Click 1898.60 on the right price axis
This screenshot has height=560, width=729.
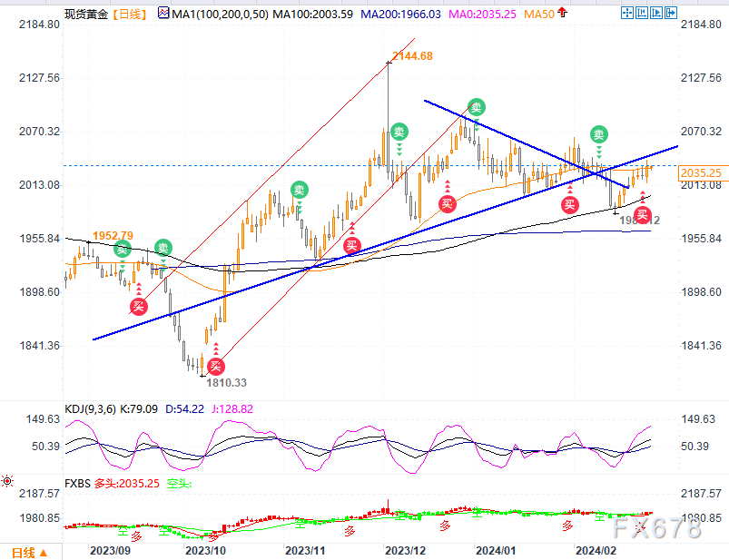(x=701, y=292)
